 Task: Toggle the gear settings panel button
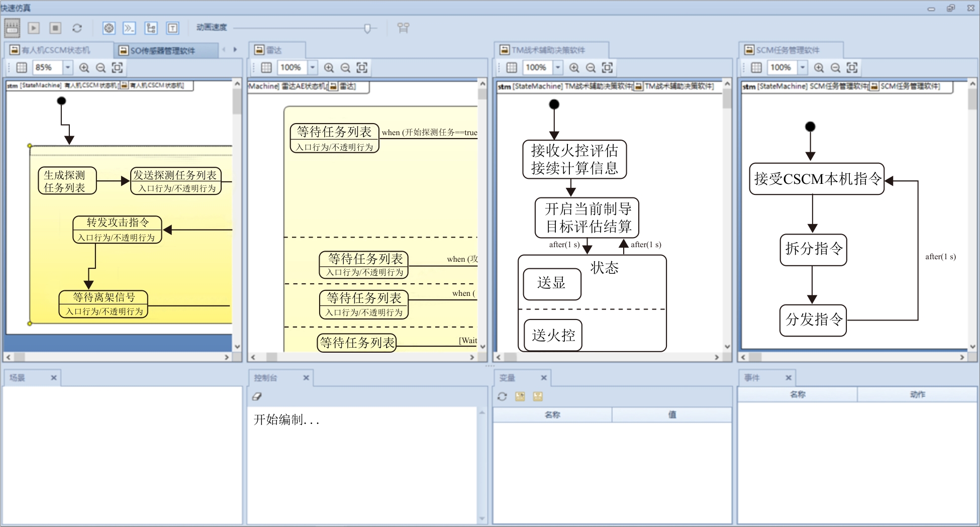pos(109,28)
